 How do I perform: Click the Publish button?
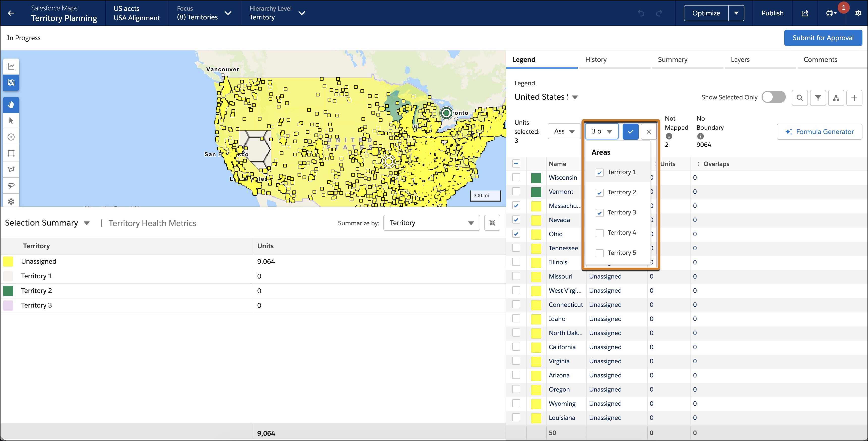click(772, 13)
